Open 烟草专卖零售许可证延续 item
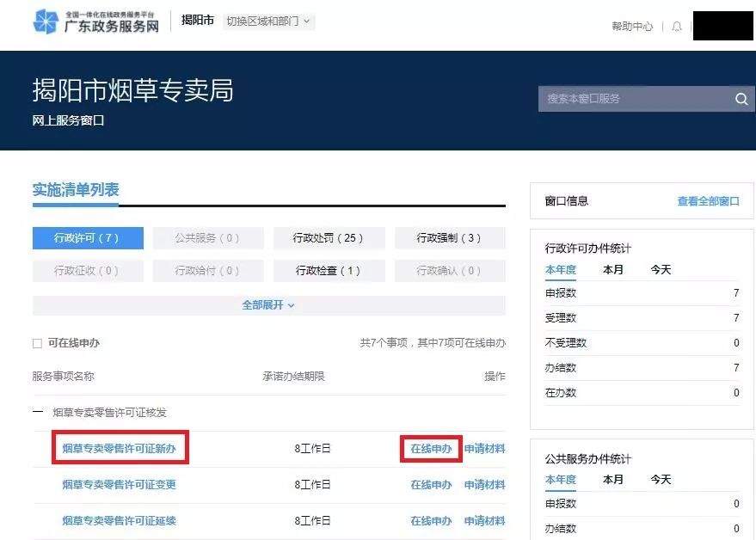The image size is (756, 540). [119, 521]
